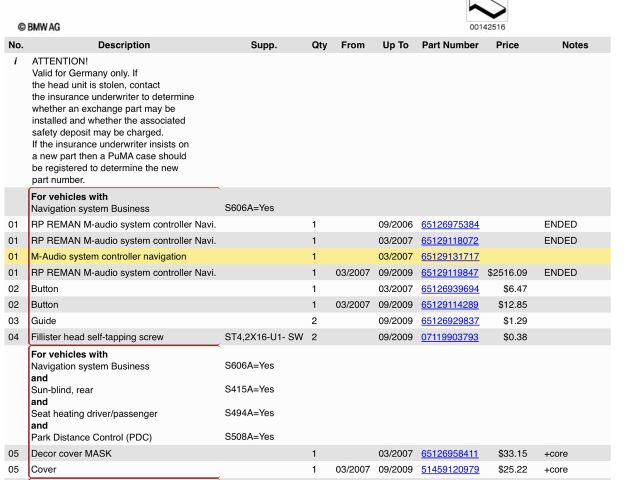
Task: Click part number 65129131717 in highlighted row
Action: tap(450, 257)
